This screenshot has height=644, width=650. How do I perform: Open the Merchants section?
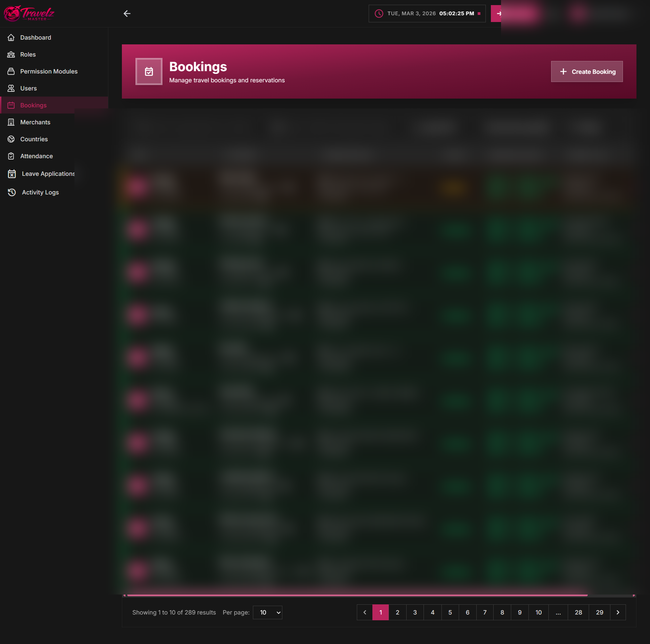click(x=54, y=122)
